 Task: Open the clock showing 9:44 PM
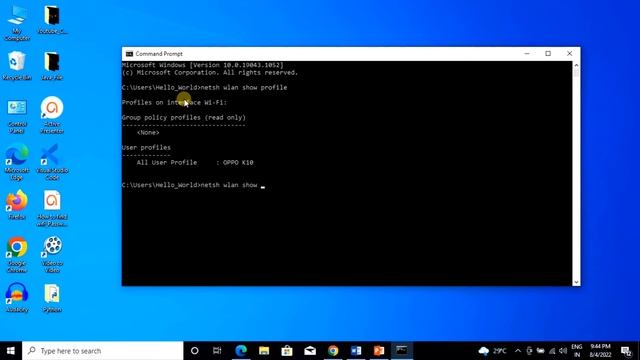(600, 351)
